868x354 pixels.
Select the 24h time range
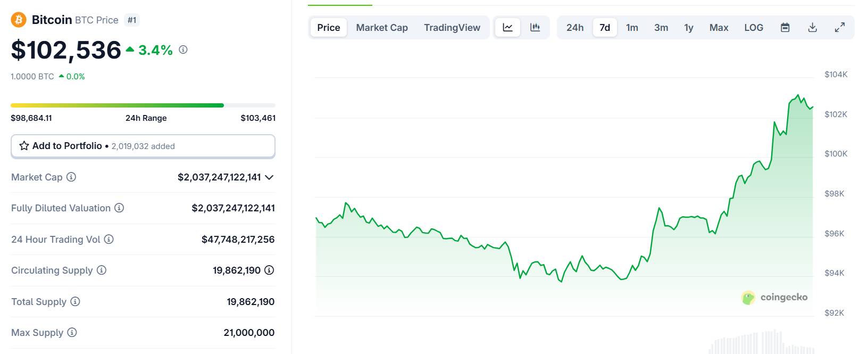575,28
